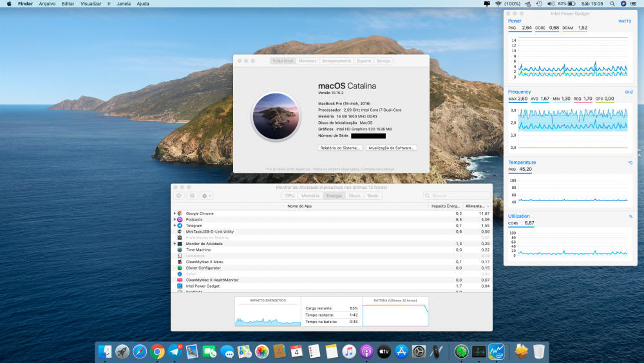Click the Activity Monitor info inspect button
Image resolution: width=644 pixels, height=363 pixels.
pyautogui.click(x=192, y=195)
